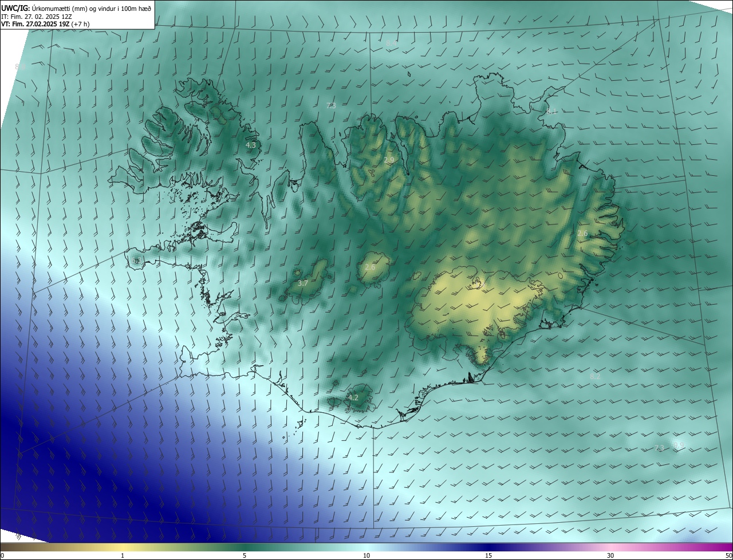
Task: Click the 4.3 value in the Westfjords
Action: click(251, 145)
